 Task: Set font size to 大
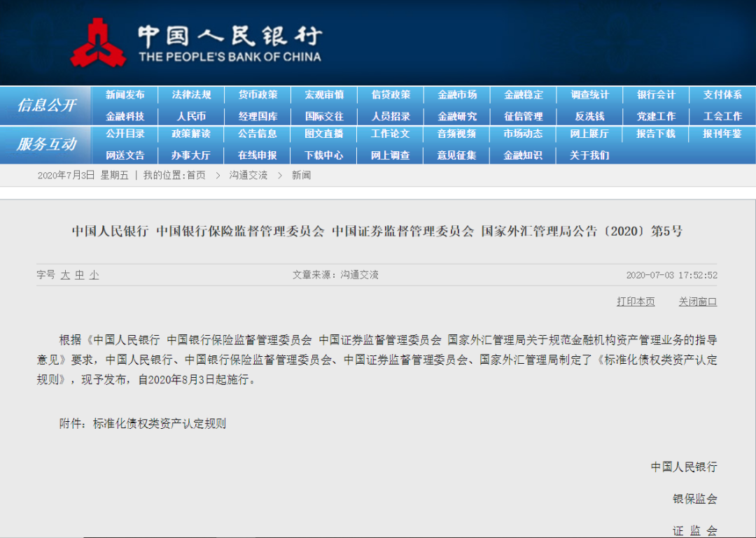point(66,275)
